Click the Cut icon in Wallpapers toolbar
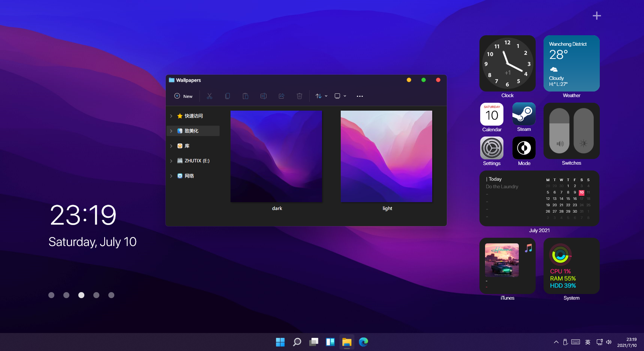The height and width of the screenshot is (351, 644). click(210, 96)
